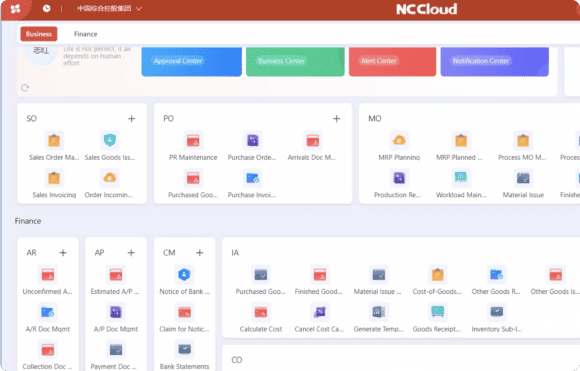Screen dimensions: 580x371
Task: Open the Sales Order Maintenance app icon
Action: pyautogui.click(x=54, y=141)
